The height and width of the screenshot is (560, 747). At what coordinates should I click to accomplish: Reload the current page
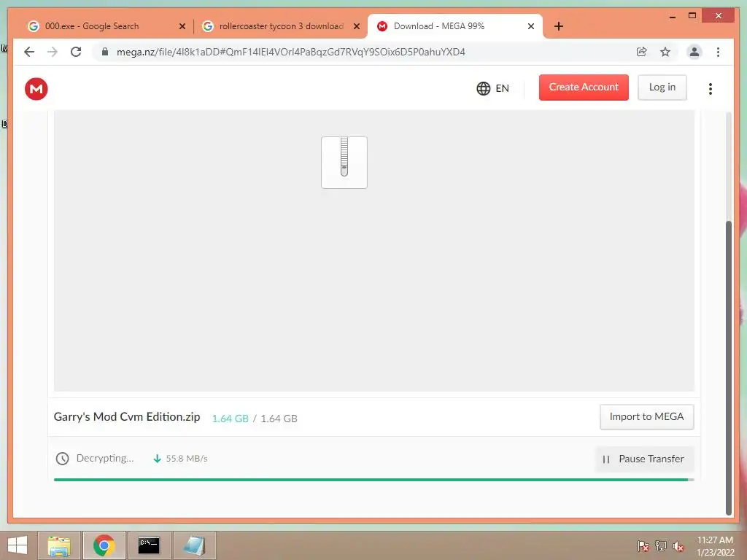pyautogui.click(x=76, y=52)
